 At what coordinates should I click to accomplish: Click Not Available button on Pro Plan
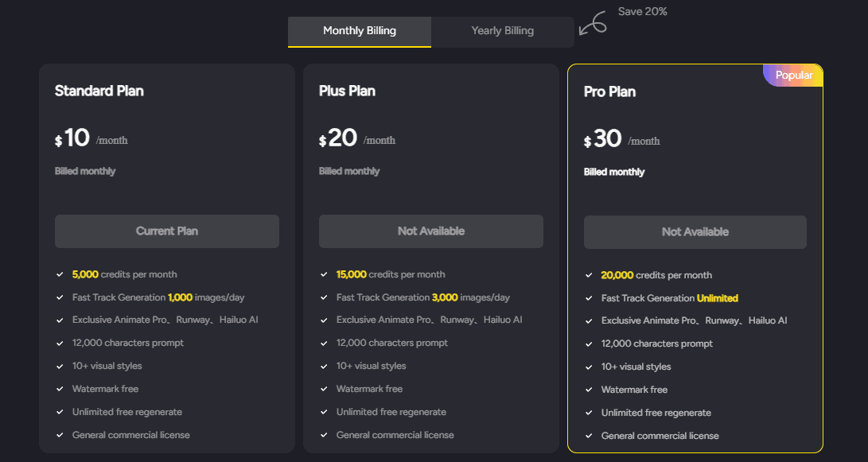[x=695, y=232]
